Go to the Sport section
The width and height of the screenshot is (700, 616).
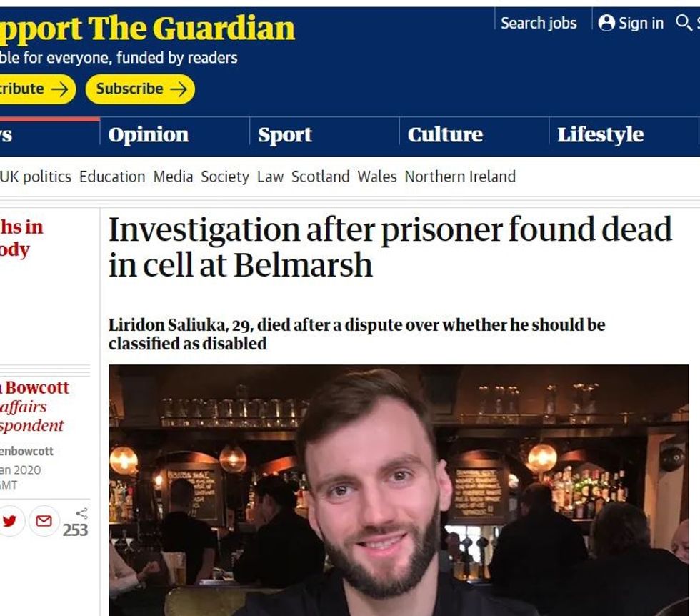point(285,135)
